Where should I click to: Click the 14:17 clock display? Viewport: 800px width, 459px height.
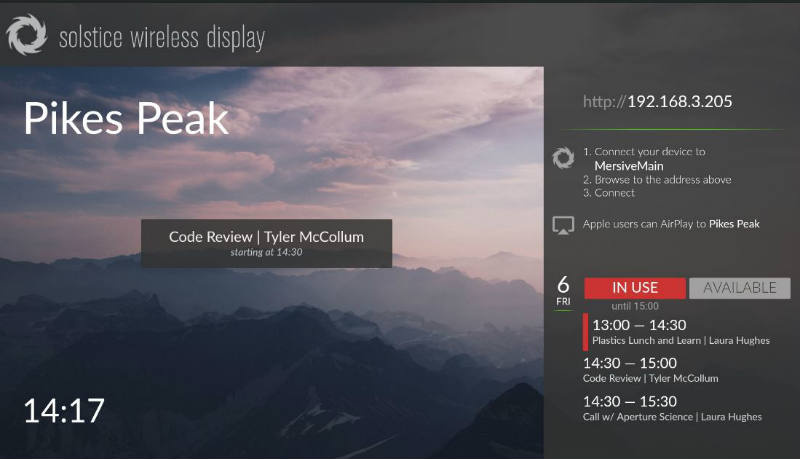pos(64,410)
